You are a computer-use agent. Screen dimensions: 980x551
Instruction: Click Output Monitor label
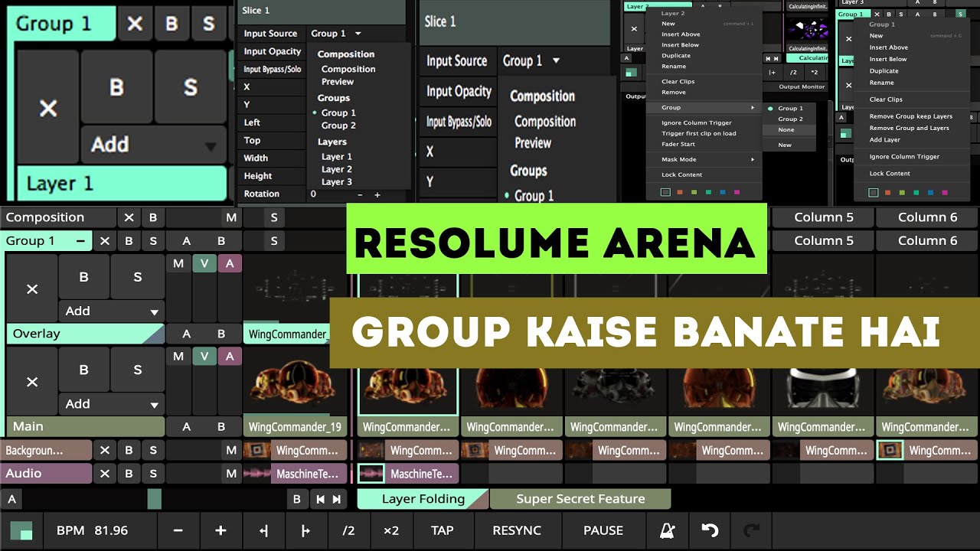click(x=802, y=86)
